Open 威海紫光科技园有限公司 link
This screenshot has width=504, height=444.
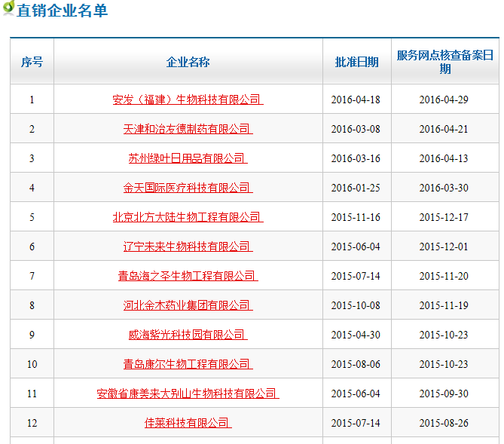(188, 335)
